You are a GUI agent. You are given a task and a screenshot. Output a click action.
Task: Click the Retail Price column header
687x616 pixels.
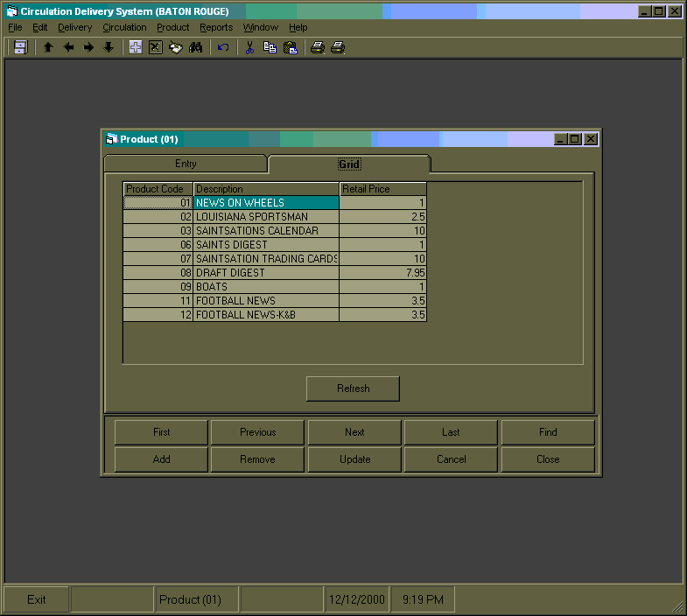pos(382,189)
